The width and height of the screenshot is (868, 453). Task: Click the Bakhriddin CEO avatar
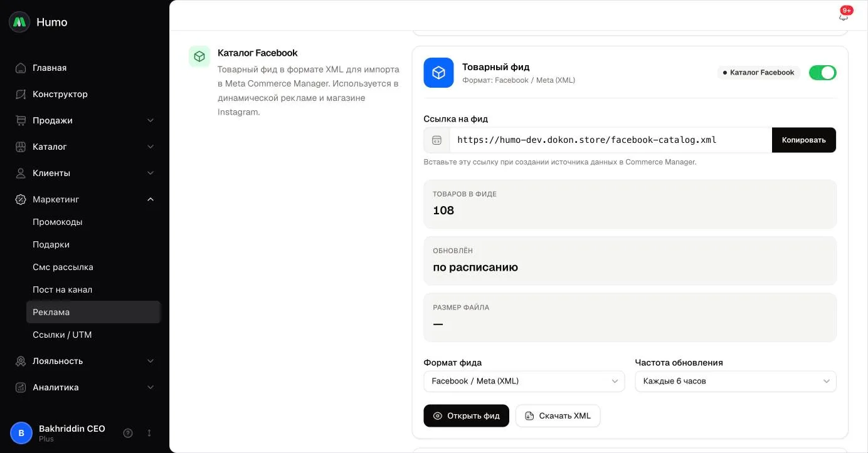point(21,433)
